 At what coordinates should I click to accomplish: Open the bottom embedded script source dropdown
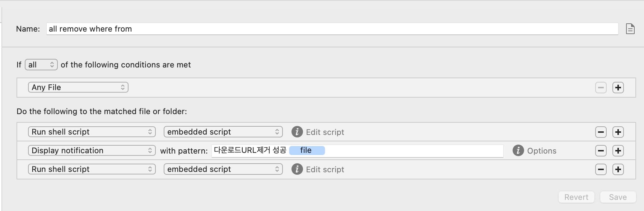(223, 169)
